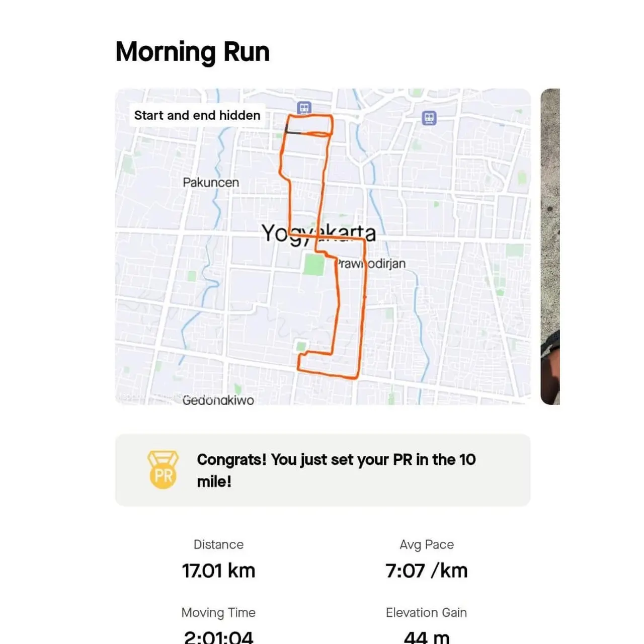Open the partially visible photo thumbnail

point(550,247)
